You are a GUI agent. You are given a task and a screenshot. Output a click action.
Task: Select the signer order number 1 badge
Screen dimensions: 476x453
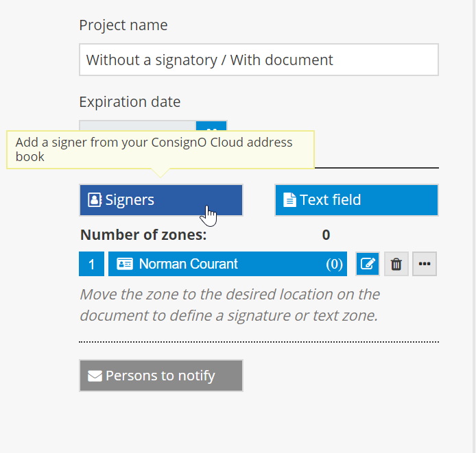(91, 264)
